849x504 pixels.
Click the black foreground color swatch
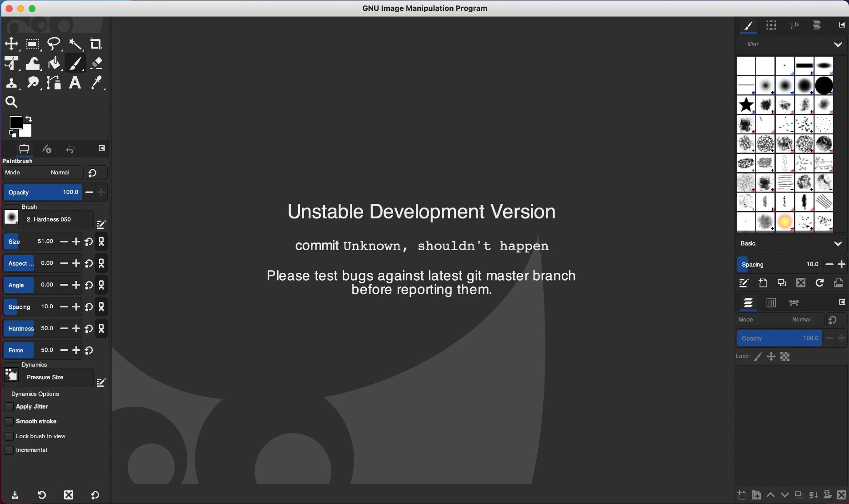[x=15, y=123]
